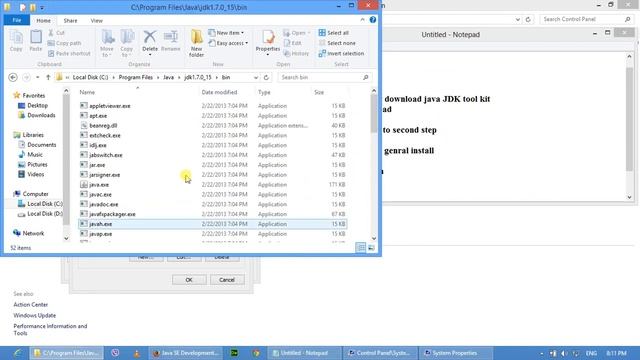Switch to the Home ribbon tab
The height and width of the screenshot is (360, 640).
tap(43, 20)
